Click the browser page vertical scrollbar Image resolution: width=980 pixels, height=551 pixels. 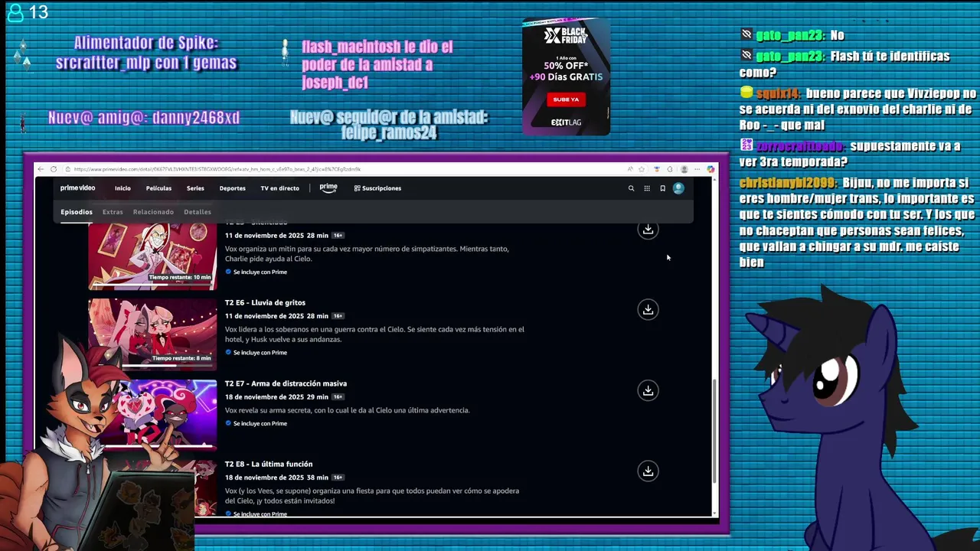(715, 431)
